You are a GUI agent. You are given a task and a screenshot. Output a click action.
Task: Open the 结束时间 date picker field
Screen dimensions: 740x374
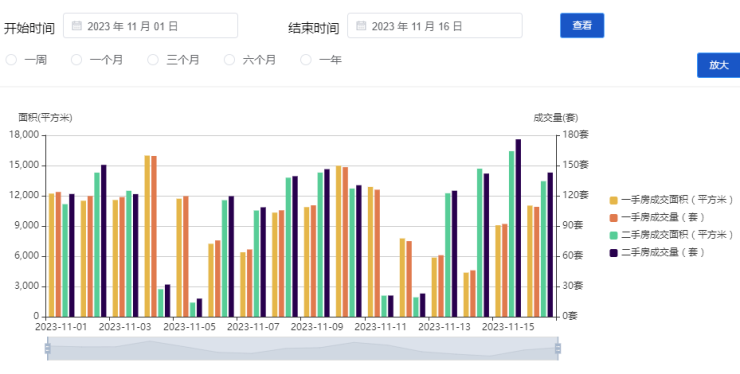pos(435,26)
